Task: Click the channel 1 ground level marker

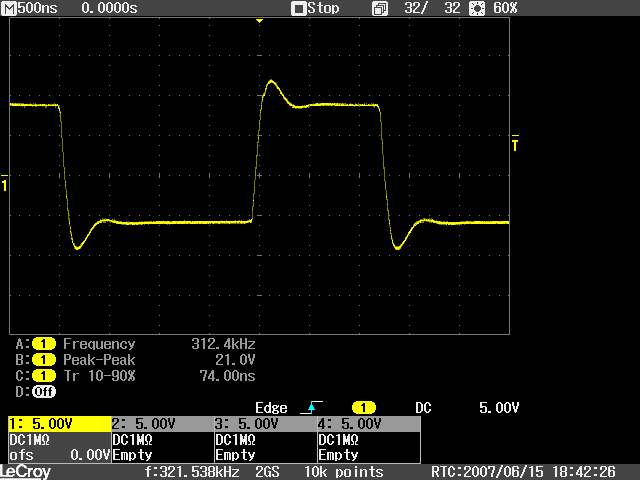Action: (x=4, y=183)
